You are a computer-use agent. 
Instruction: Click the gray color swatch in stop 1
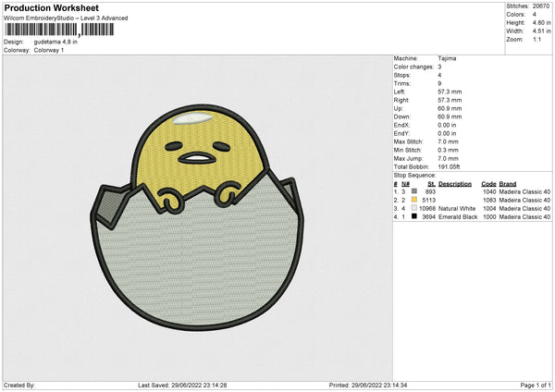coord(415,191)
